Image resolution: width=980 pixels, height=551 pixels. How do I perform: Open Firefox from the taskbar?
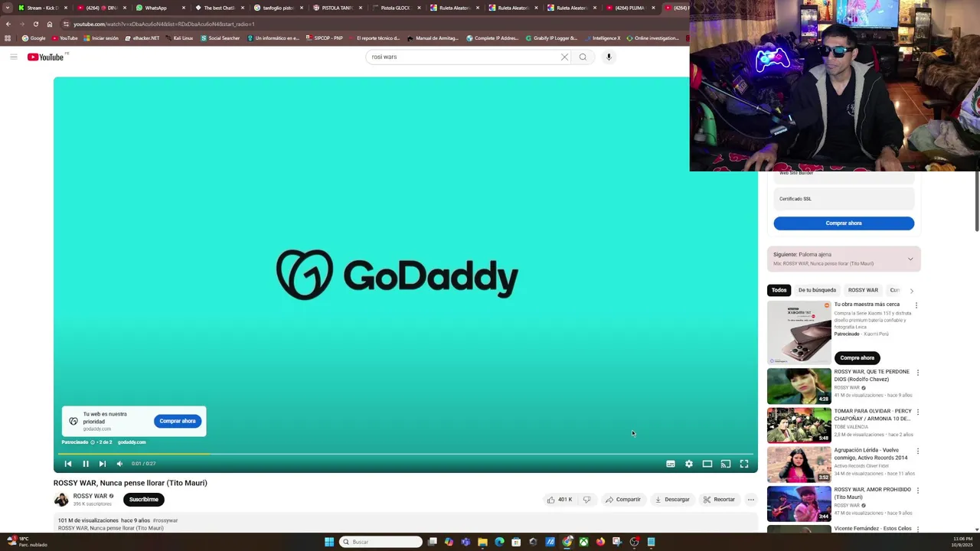point(600,542)
